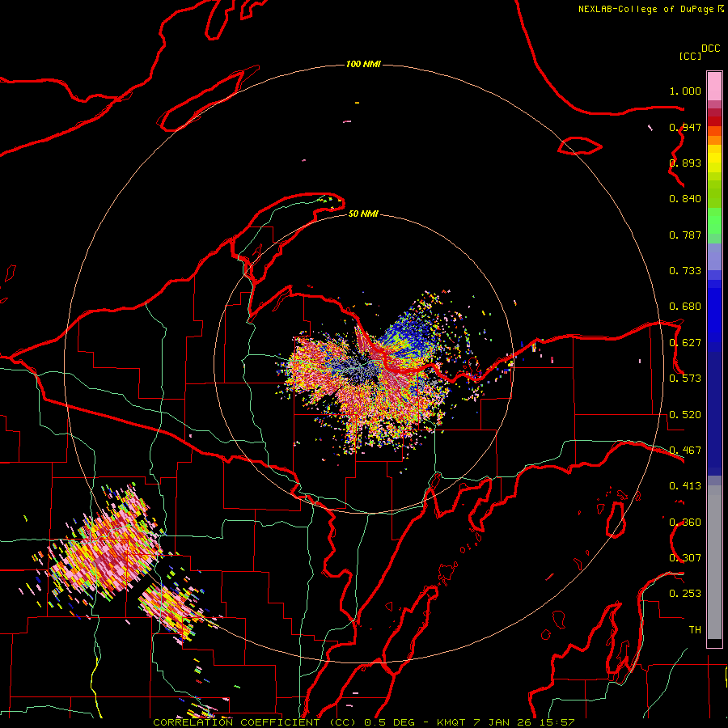
Task: Select the 0.840 color scale value
Action: click(x=685, y=199)
